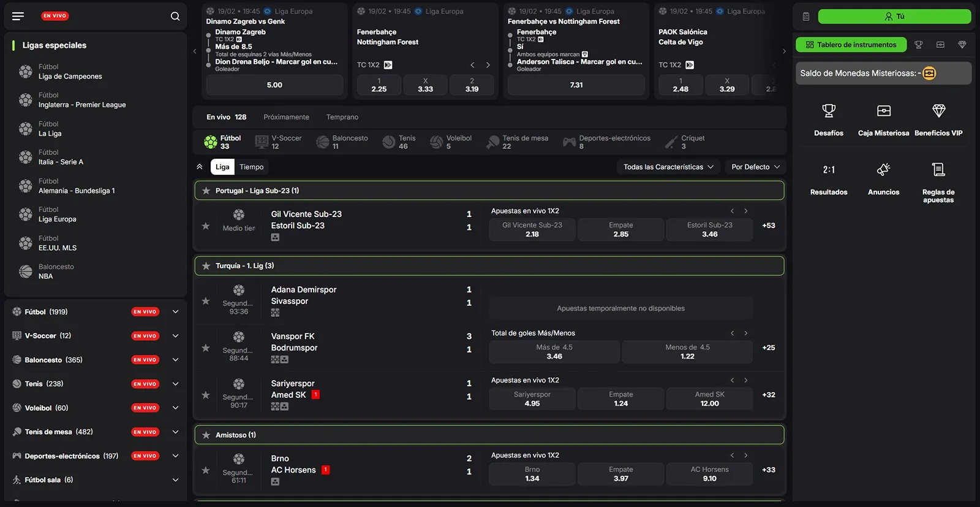The image size is (980, 507).
Task: Bet Dinamo Zagreb combo at 5.00
Action: (274, 85)
